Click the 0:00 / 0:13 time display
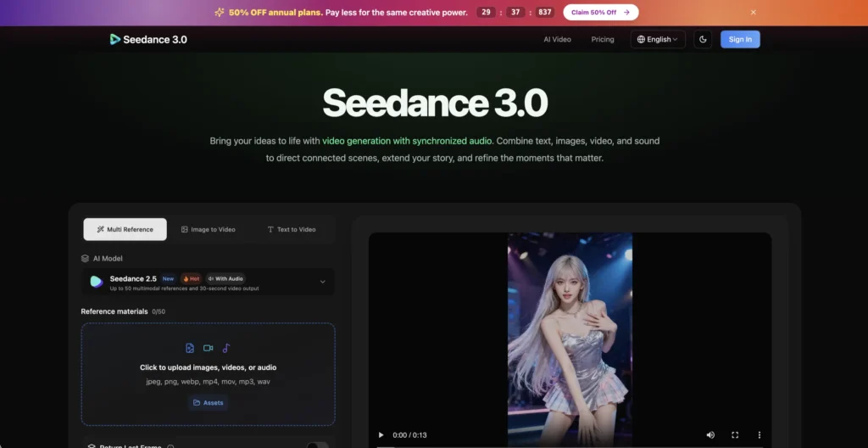 coord(409,434)
